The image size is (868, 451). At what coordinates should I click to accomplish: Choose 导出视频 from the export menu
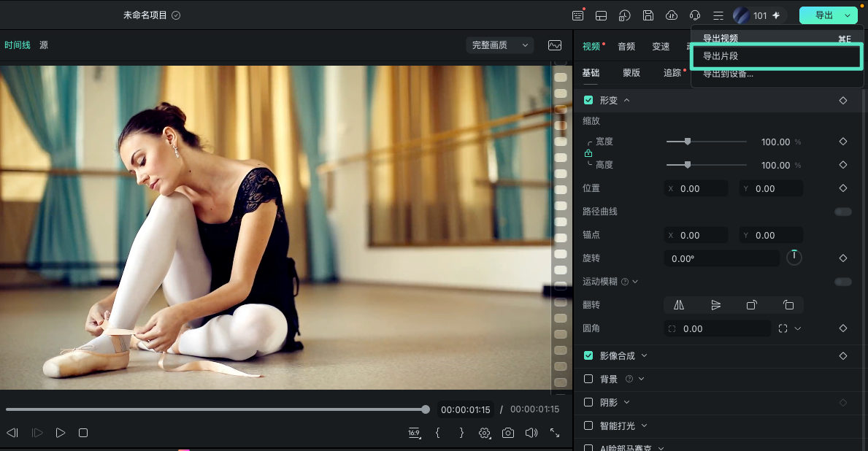(776, 38)
